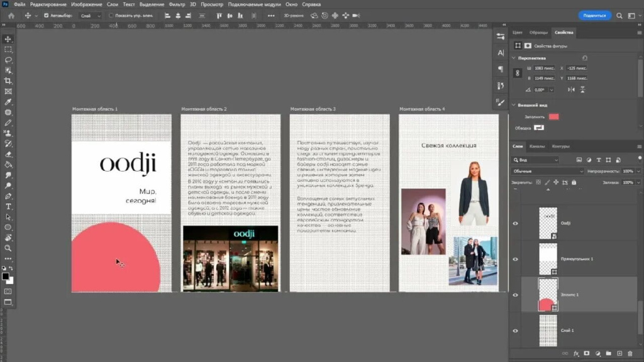Toggle lock all layer icon
This screenshot has height=362, width=644.
574,182
